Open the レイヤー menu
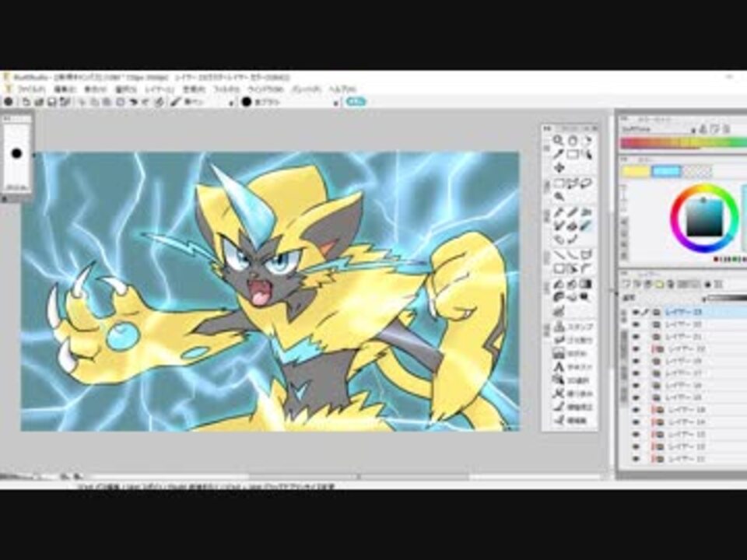This screenshot has height=560, width=747. (160, 89)
